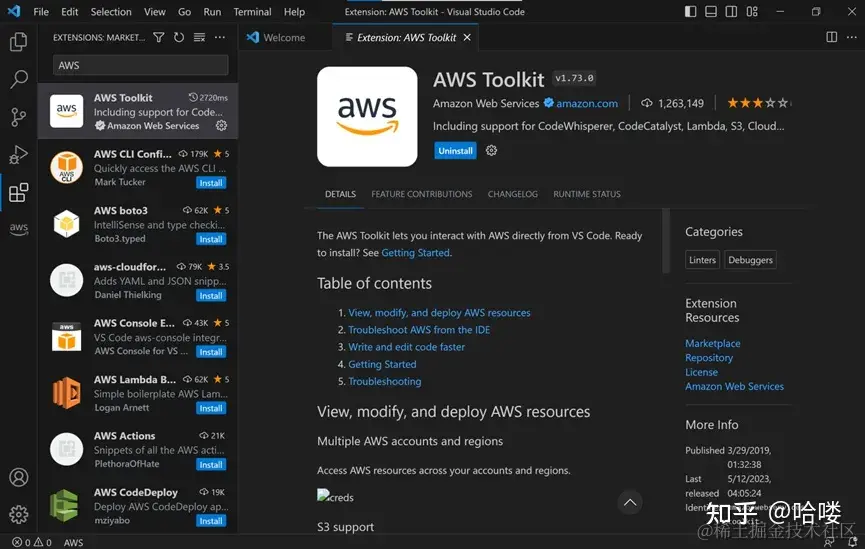The height and width of the screenshot is (549, 865).
Task: Toggle secondary side bar layout icon
Action: coord(731,12)
